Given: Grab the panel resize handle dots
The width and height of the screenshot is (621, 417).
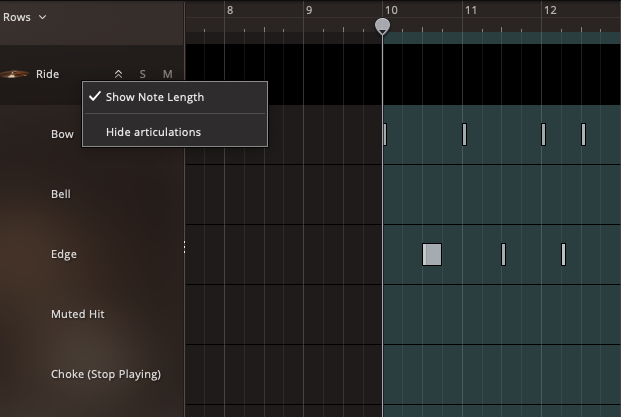Looking at the screenshot, I should 184,247.
